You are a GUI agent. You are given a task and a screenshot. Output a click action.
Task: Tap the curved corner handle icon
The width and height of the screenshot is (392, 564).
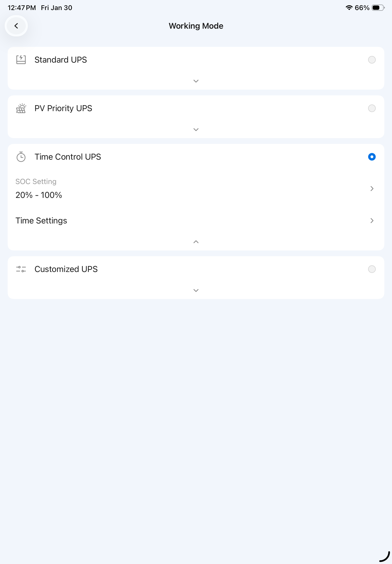(385, 556)
